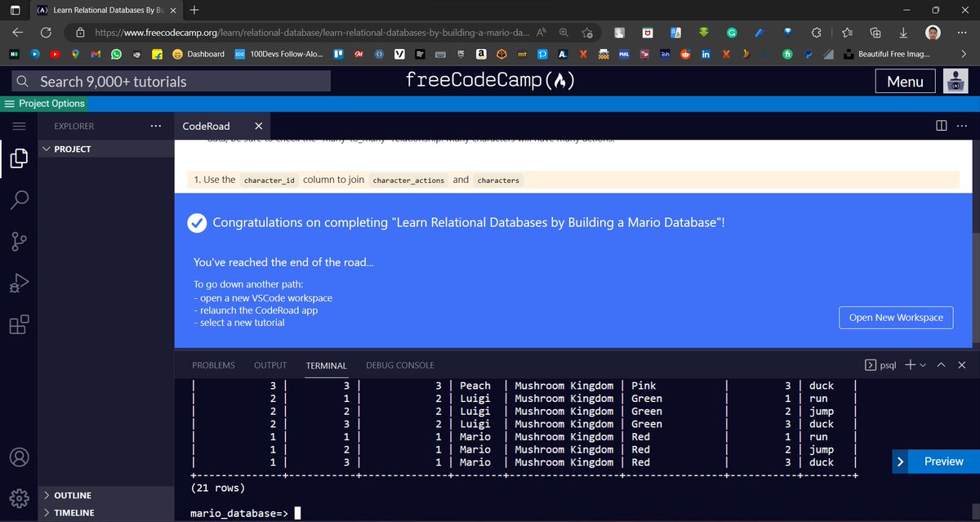The width and height of the screenshot is (980, 522).
Task: Switch to the PROBLEMS tab
Action: tap(213, 365)
